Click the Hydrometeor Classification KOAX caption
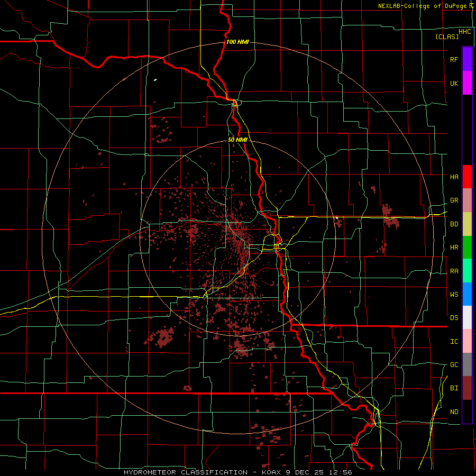 click(x=237, y=472)
